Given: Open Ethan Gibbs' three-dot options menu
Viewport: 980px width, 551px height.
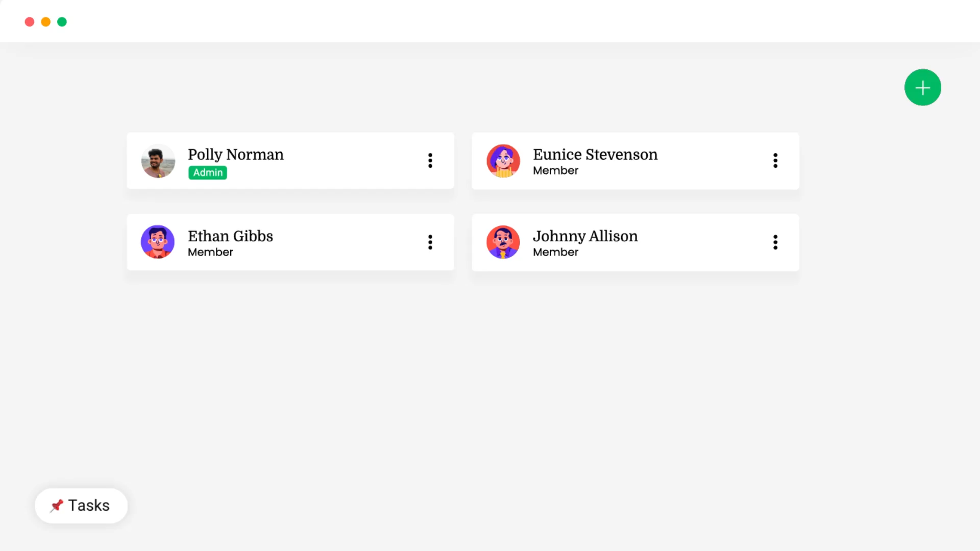Looking at the screenshot, I should [x=430, y=242].
